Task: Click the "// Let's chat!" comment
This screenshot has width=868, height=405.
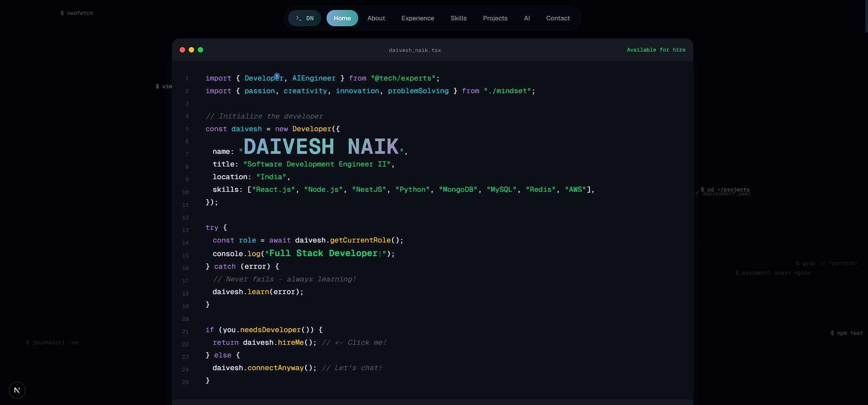Action: coord(352,368)
